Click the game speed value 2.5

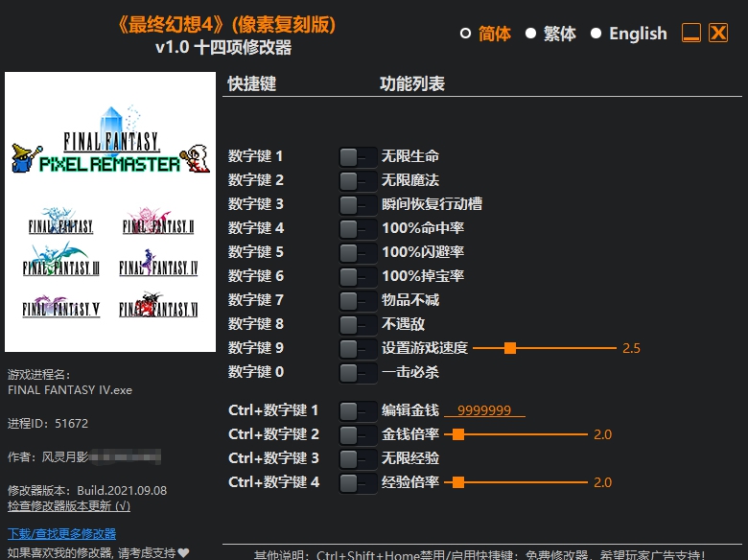tap(631, 348)
